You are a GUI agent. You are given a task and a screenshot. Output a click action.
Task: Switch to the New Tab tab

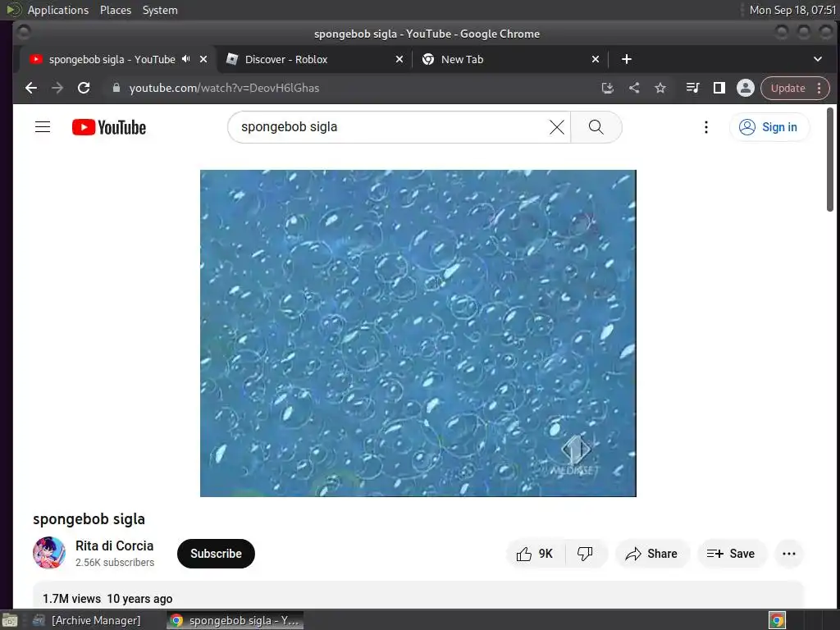510,59
